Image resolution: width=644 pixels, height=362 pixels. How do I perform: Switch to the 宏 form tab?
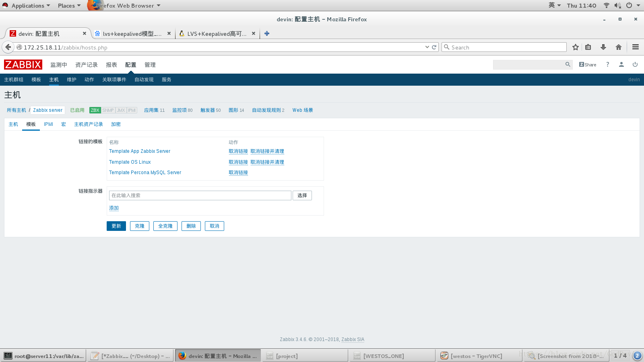pyautogui.click(x=64, y=124)
